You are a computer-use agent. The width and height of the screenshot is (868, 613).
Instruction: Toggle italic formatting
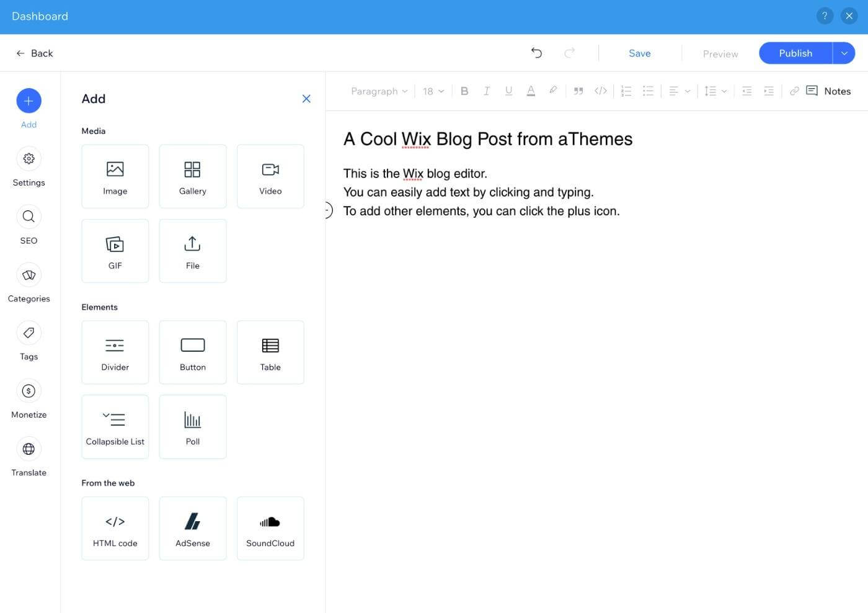[x=487, y=91]
